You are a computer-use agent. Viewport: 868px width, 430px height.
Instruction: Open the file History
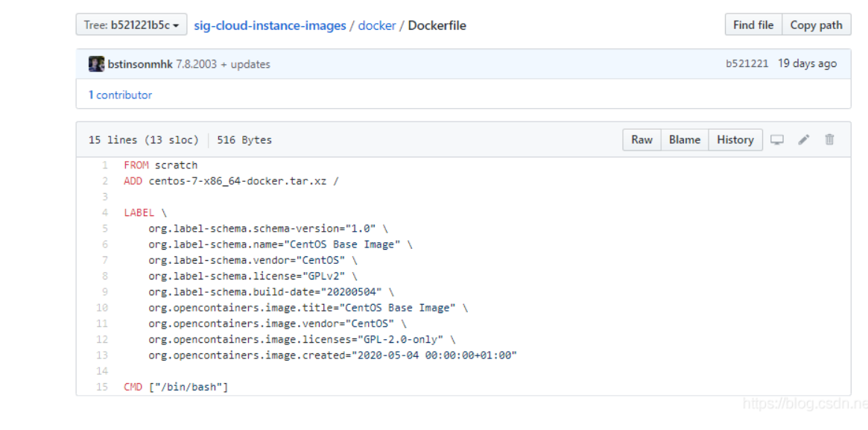pyautogui.click(x=735, y=140)
